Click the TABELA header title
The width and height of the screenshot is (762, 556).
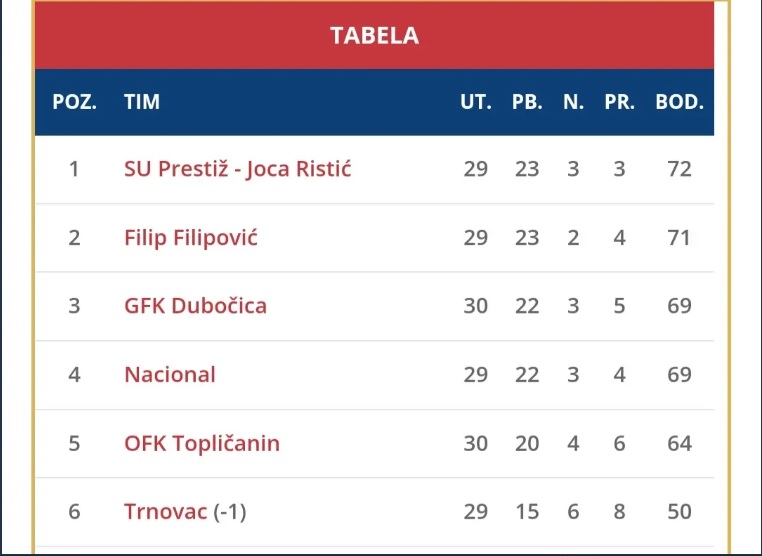tap(374, 36)
